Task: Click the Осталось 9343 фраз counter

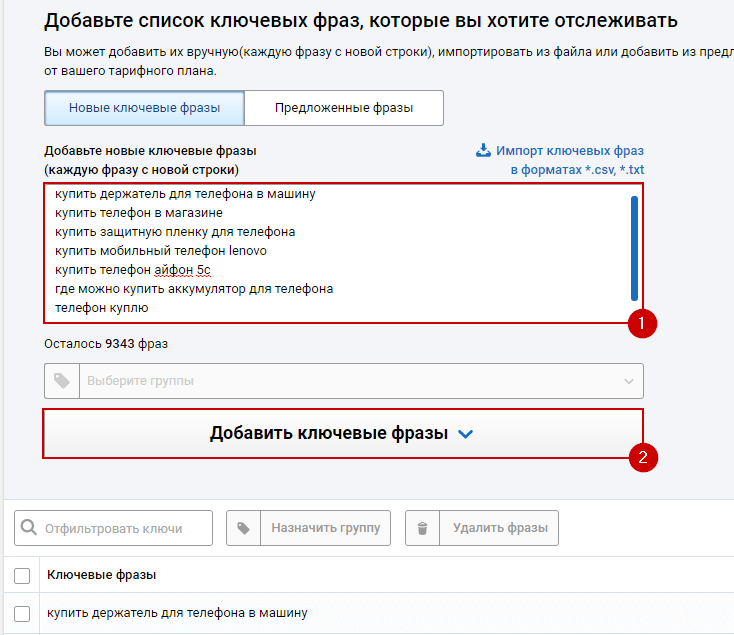Action: (106, 344)
